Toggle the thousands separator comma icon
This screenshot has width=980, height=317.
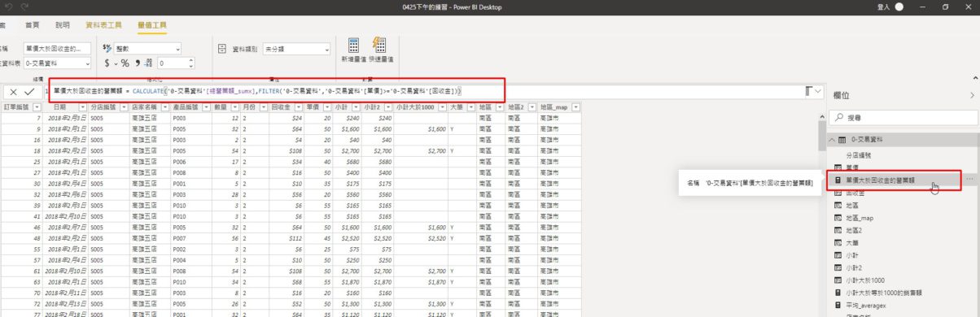138,63
